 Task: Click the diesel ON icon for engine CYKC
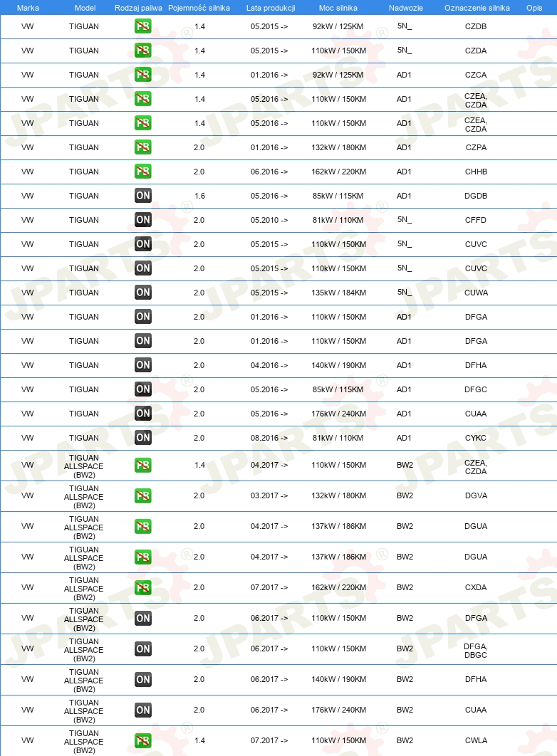click(142, 437)
